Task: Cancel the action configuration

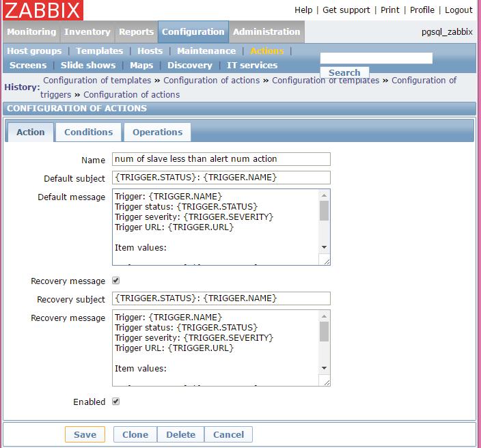Action: coord(228,434)
